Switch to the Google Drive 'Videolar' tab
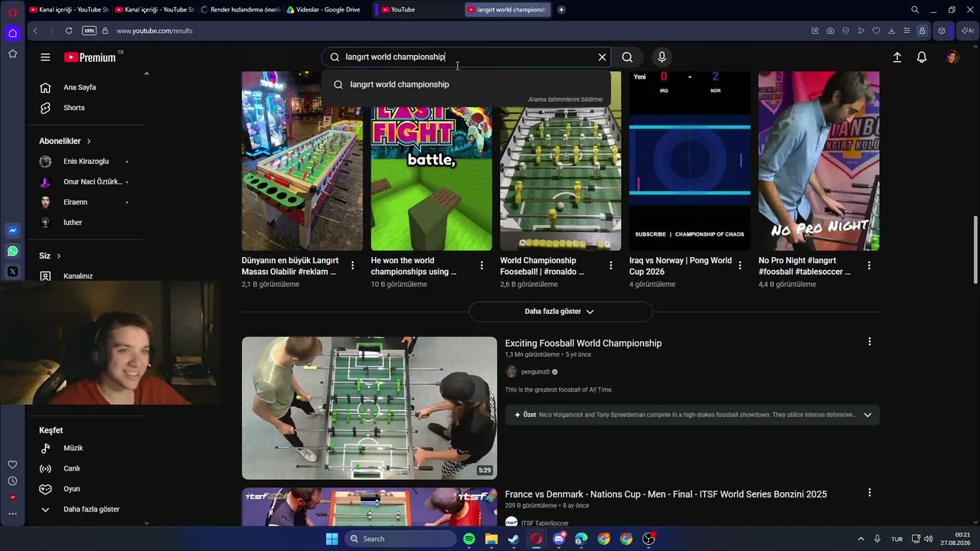Viewport: 980px width, 551px height. coord(325,10)
